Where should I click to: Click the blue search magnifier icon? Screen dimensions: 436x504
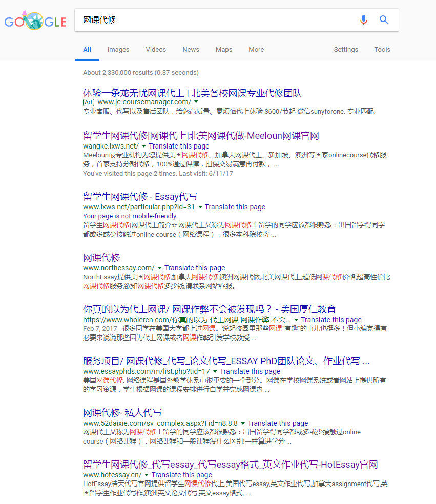click(384, 20)
